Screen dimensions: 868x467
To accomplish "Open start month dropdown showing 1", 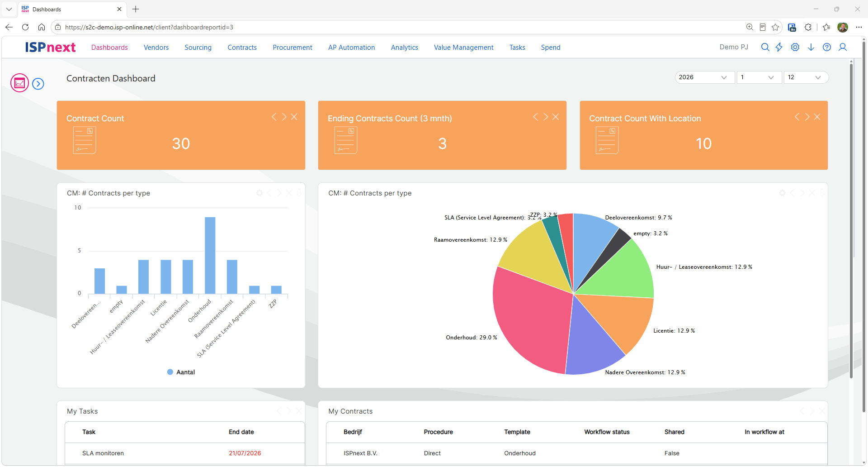I will (x=758, y=77).
